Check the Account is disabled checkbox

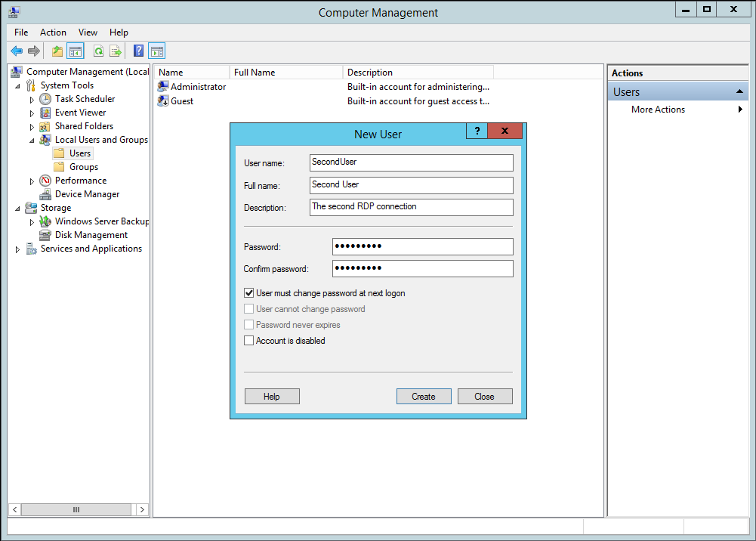[x=248, y=341]
